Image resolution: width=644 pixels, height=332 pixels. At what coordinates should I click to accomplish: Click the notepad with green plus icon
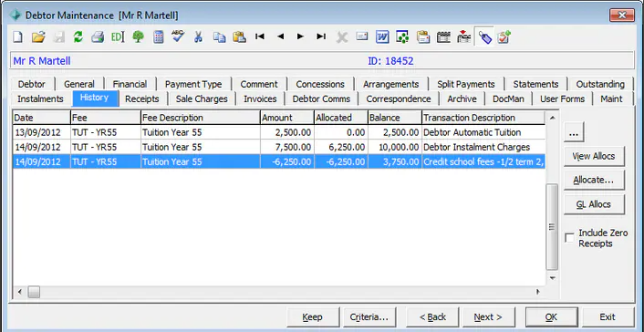click(504, 37)
